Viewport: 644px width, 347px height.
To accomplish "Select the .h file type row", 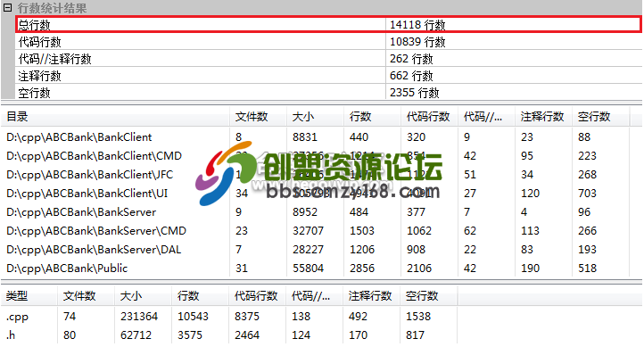I will pos(228,335).
